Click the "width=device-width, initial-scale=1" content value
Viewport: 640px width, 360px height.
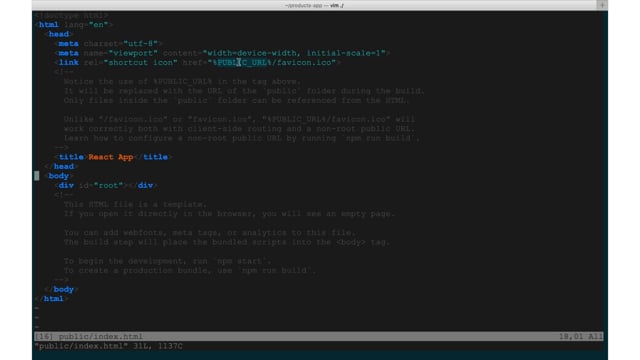pos(294,53)
